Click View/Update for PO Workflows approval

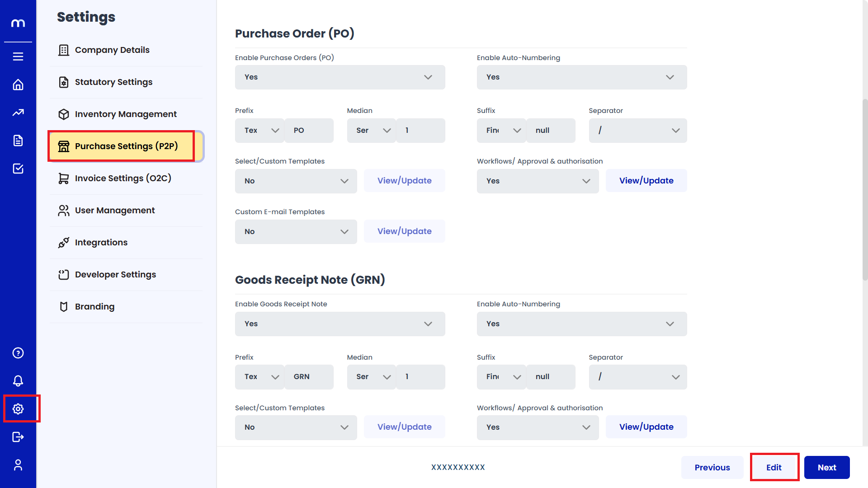tap(646, 181)
